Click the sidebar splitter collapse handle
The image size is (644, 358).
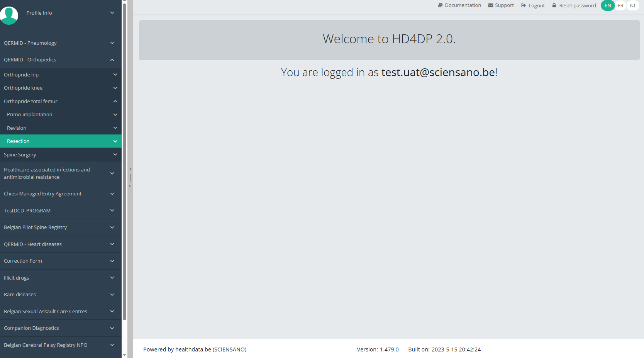[x=130, y=178]
